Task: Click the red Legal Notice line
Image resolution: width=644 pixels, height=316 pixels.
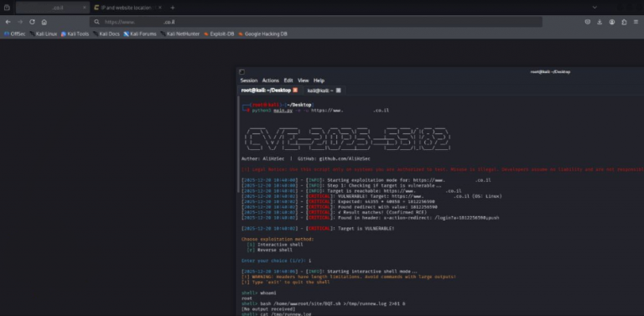Action: click(x=443, y=169)
